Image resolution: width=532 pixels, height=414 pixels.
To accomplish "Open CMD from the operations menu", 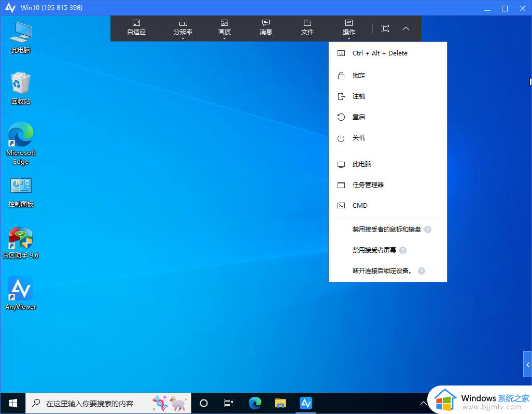I will tap(387, 206).
